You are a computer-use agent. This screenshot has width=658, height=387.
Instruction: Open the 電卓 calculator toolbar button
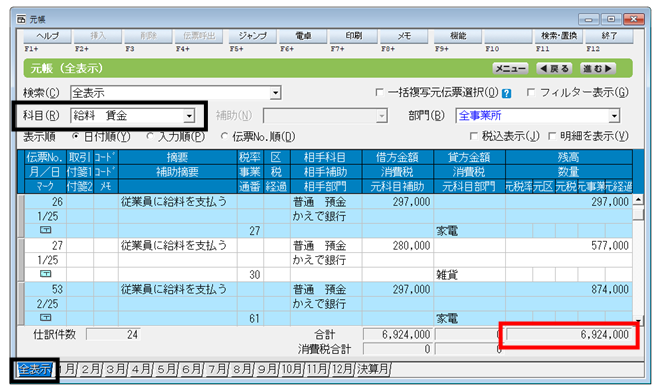(x=303, y=37)
